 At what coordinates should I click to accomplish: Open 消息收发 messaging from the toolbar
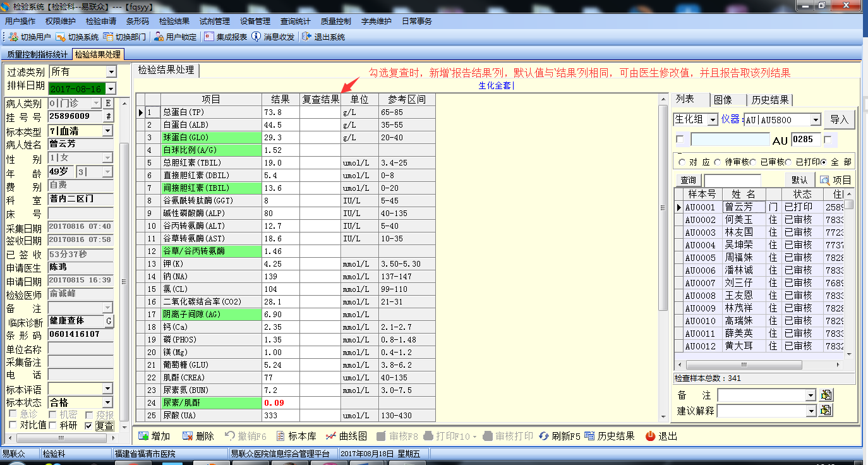tap(273, 37)
